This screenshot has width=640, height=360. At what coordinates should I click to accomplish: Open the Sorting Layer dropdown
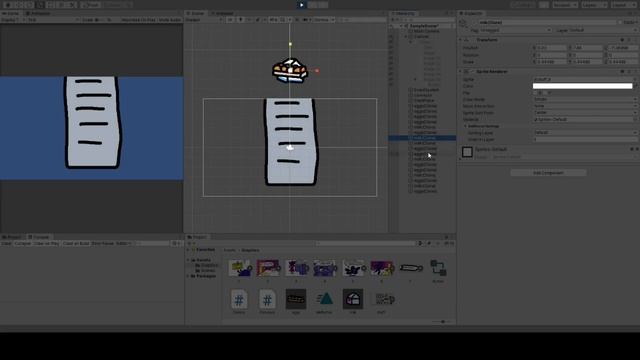585,133
